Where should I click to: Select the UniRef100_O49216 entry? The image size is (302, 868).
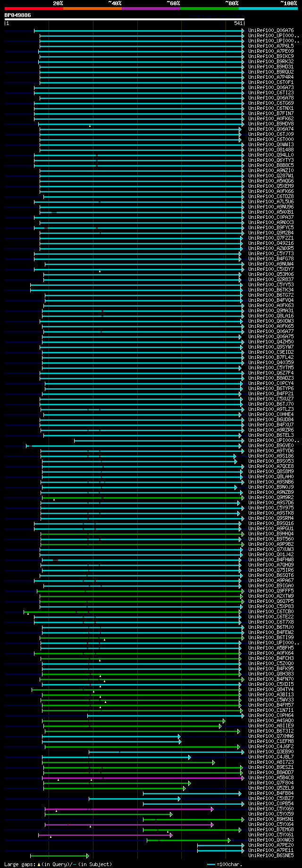(x=271, y=243)
